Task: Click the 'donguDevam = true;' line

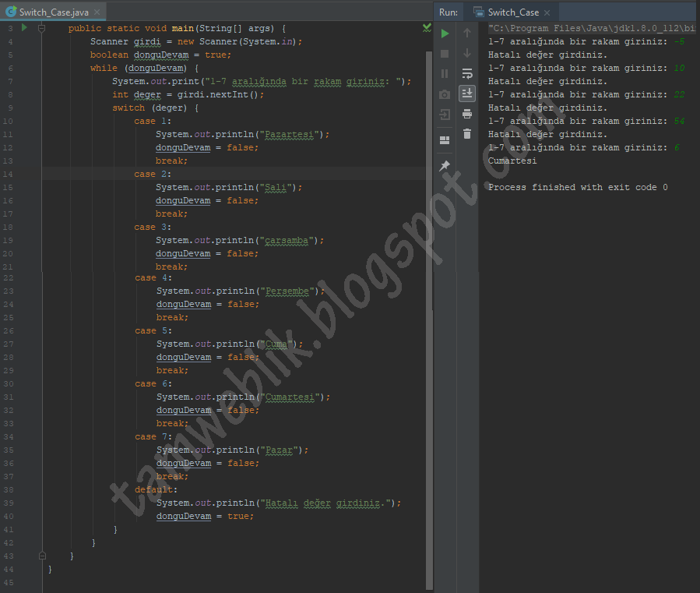Action: click(205, 516)
